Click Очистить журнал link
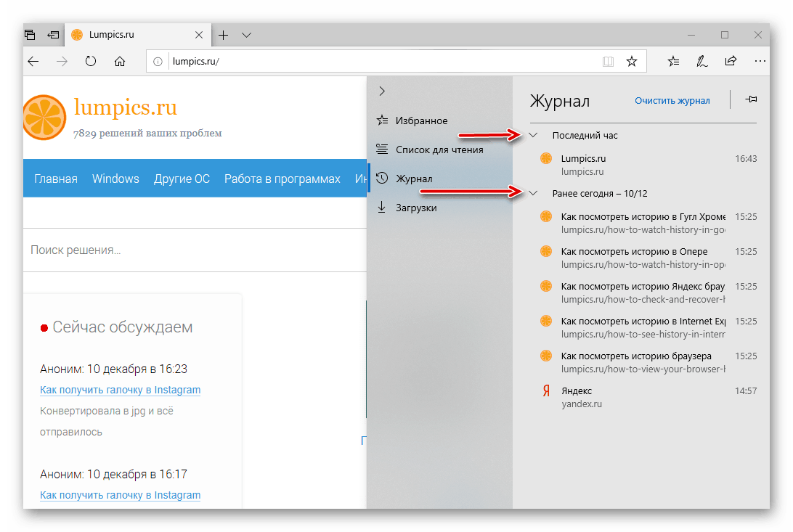 672,101
